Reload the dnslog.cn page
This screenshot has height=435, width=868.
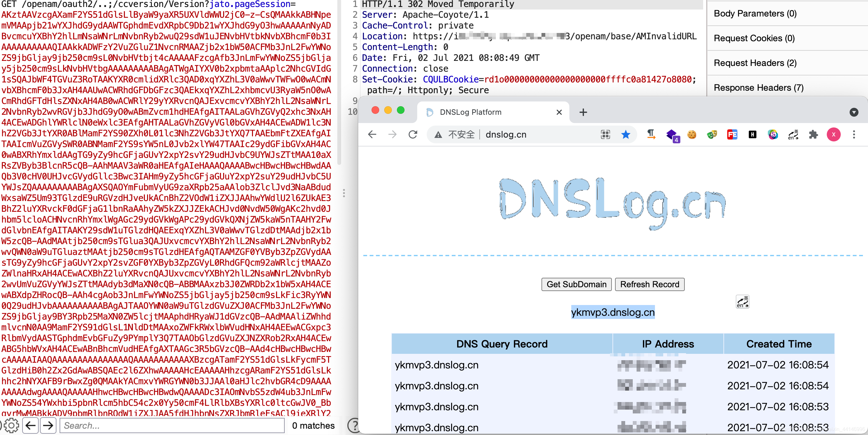413,135
